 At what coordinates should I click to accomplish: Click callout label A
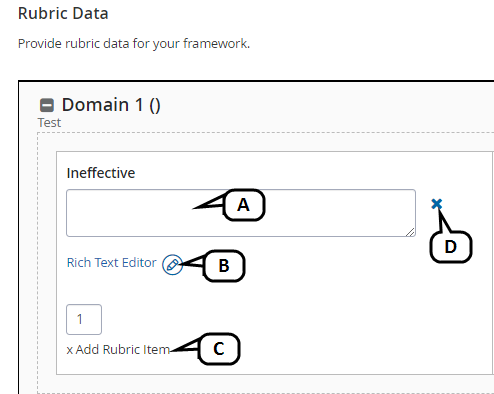tap(244, 205)
